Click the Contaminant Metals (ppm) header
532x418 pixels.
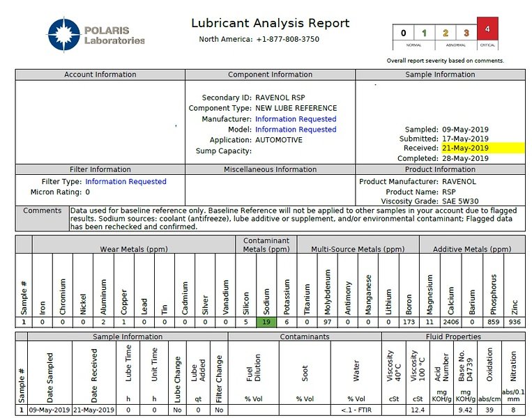(x=266, y=245)
